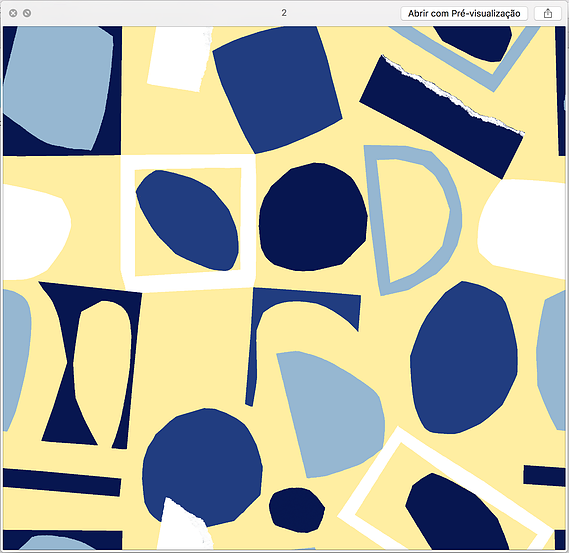
Task: Click the full screen toggle icon
Action: (27, 13)
